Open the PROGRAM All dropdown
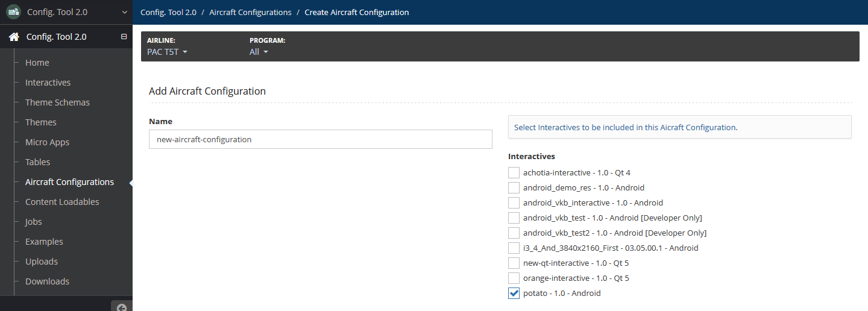The image size is (868, 311). pos(259,52)
